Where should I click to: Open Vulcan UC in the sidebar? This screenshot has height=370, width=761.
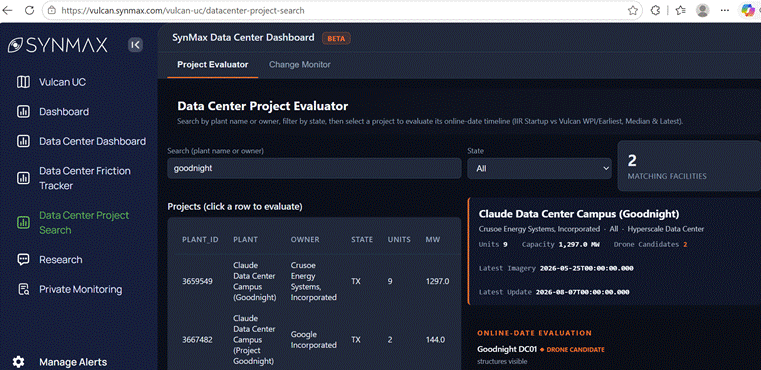coord(63,82)
